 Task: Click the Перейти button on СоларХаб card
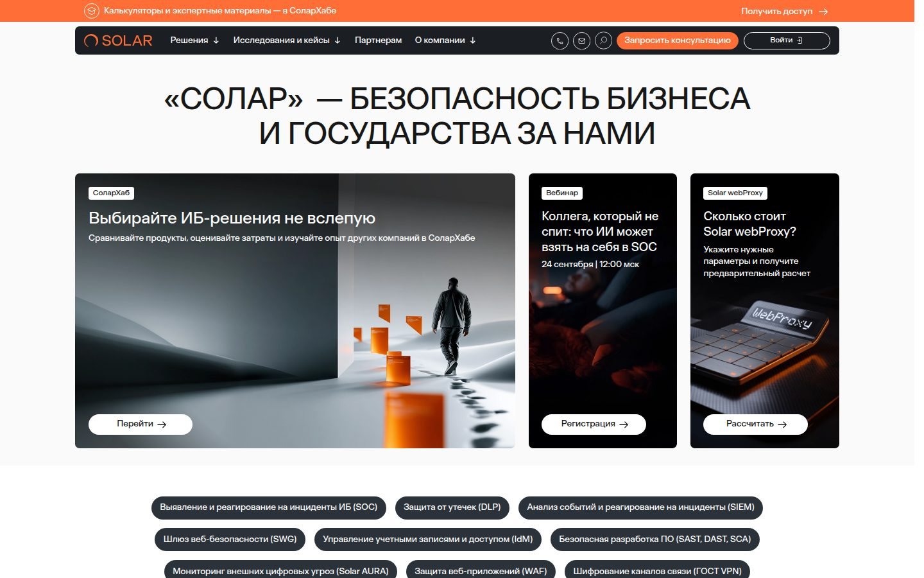click(141, 424)
